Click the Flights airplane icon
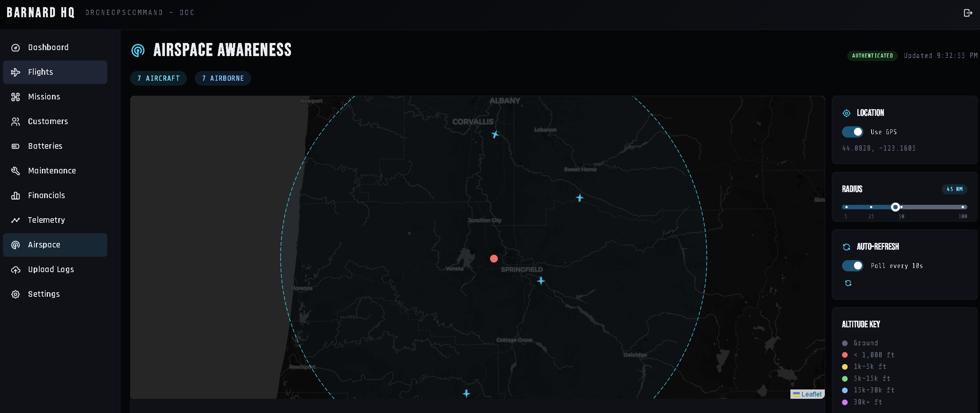Screen dimensions: 980x413 pos(16,72)
